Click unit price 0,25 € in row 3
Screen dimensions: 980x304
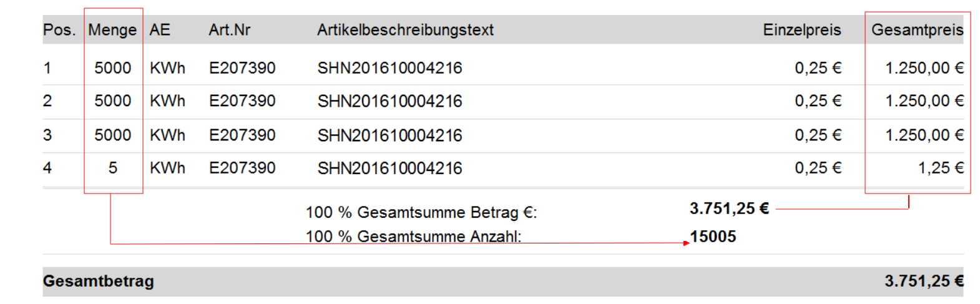(x=818, y=135)
